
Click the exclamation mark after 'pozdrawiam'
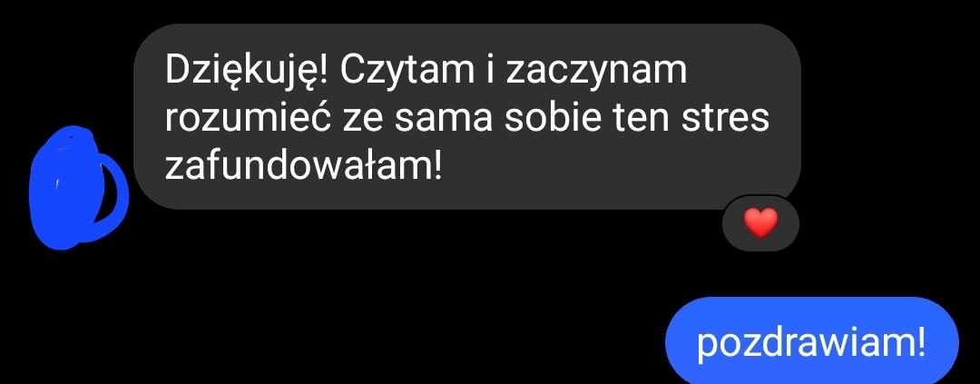920,343
